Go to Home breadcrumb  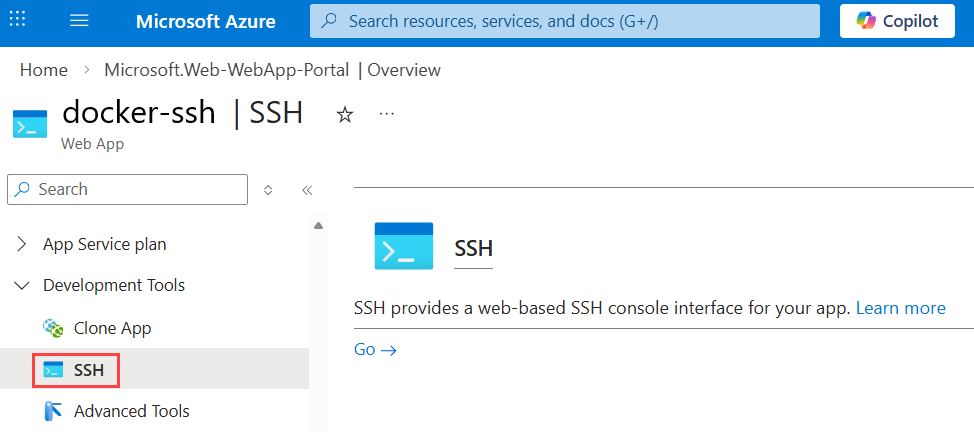pyautogui.click(x=43, y=70)
